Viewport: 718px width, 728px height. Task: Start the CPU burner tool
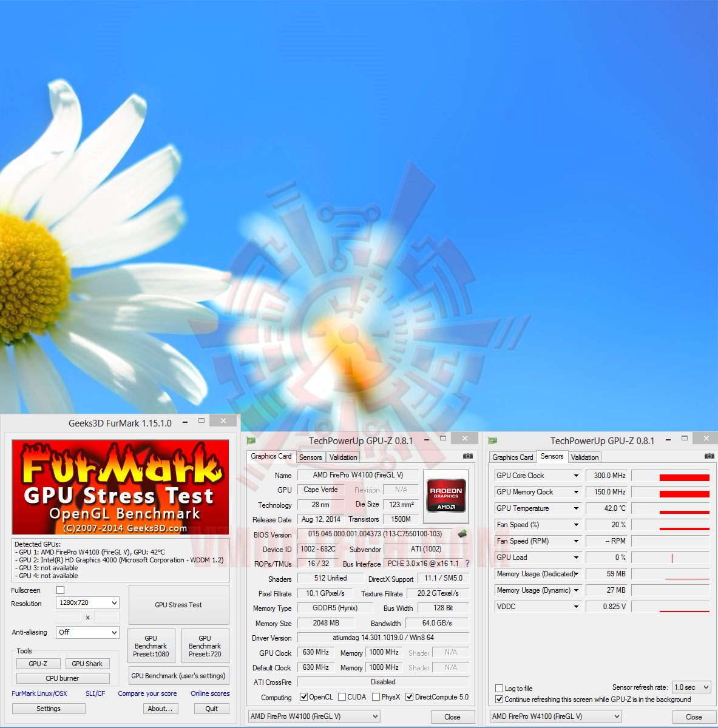point(63,678)
